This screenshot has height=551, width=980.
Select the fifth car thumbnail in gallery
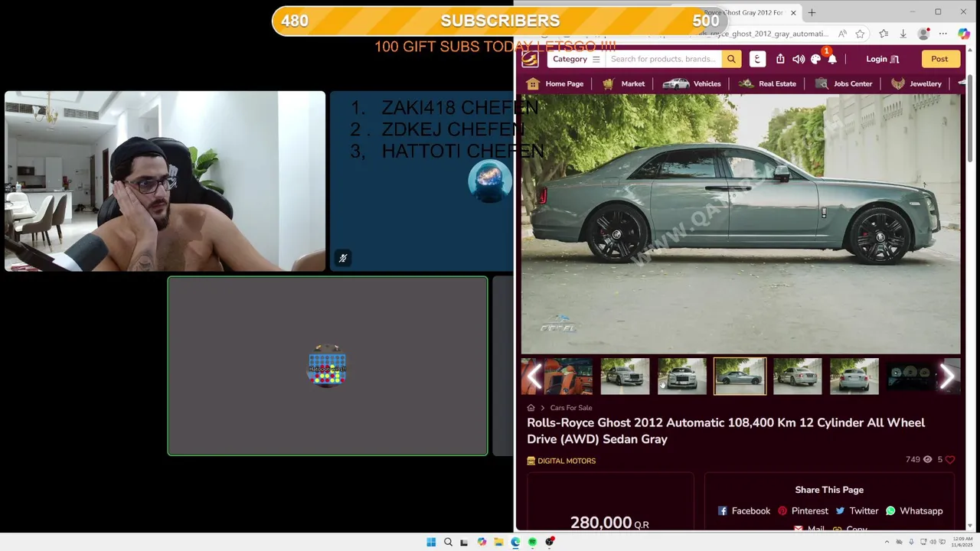[797, 376]
